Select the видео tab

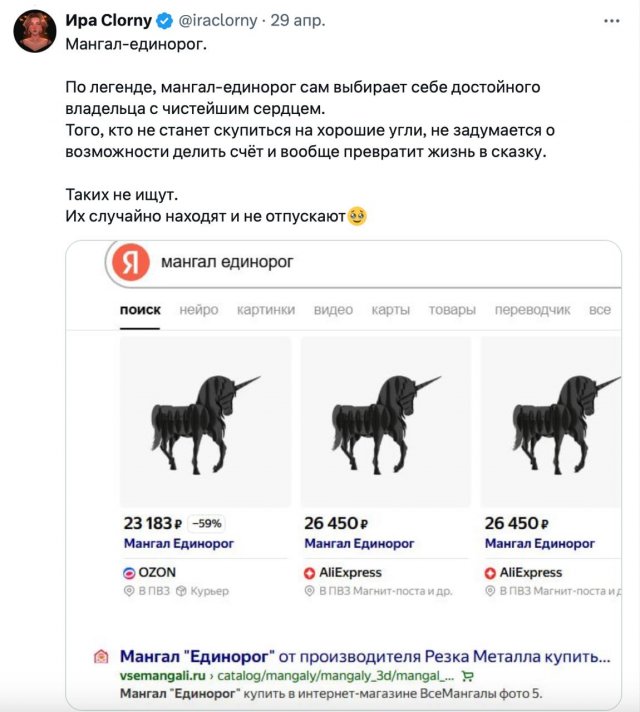[x=333, y=310]
